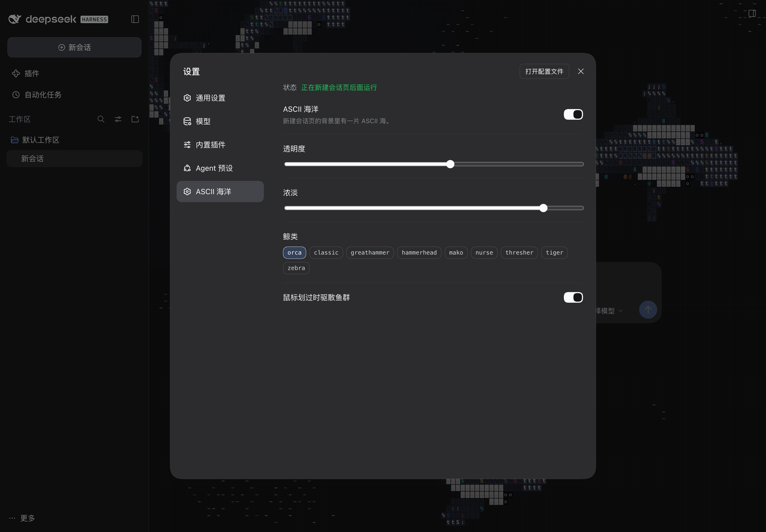Image resolution: width=766 pixels, height=532 pixels.
Task: Pick the thresher chip
Action: click(519, 253)
